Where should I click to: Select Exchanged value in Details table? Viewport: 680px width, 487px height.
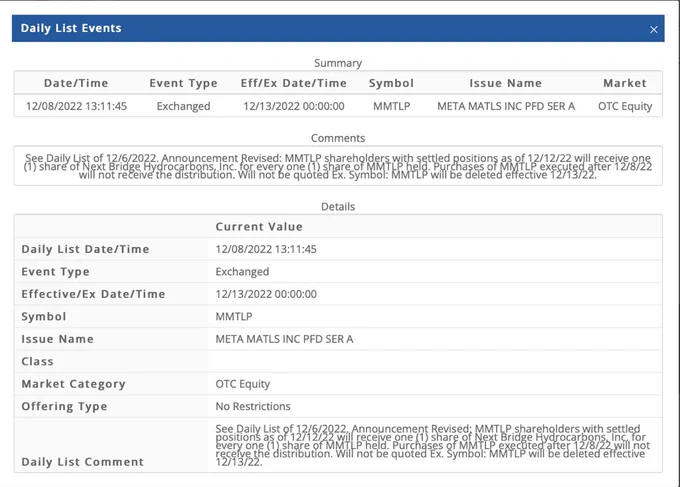click(242, 272)
